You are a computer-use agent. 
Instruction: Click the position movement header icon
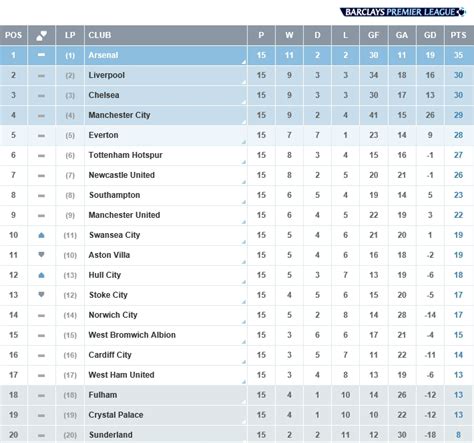[41, 35]
